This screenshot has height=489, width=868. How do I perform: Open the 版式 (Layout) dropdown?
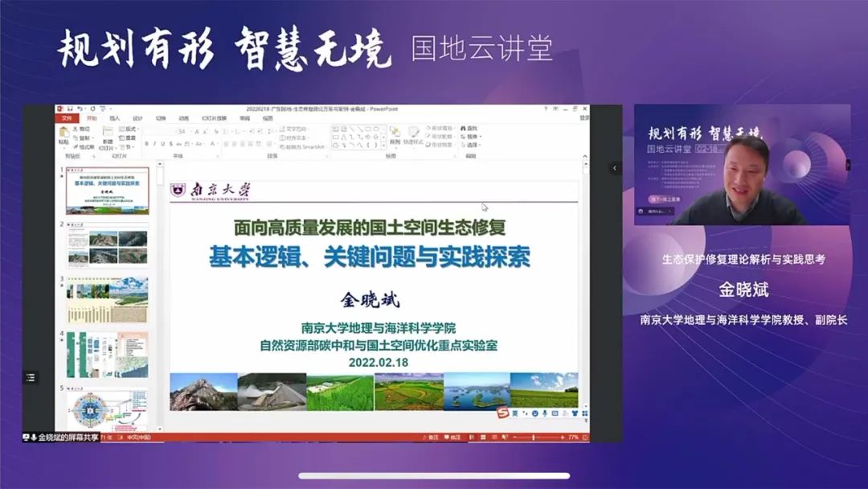[129, 129]
